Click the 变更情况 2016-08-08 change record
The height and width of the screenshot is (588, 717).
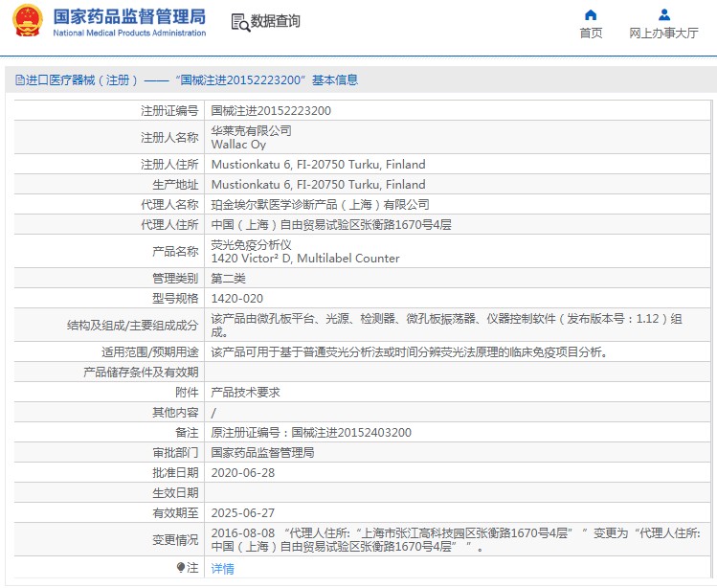(456, 539)
